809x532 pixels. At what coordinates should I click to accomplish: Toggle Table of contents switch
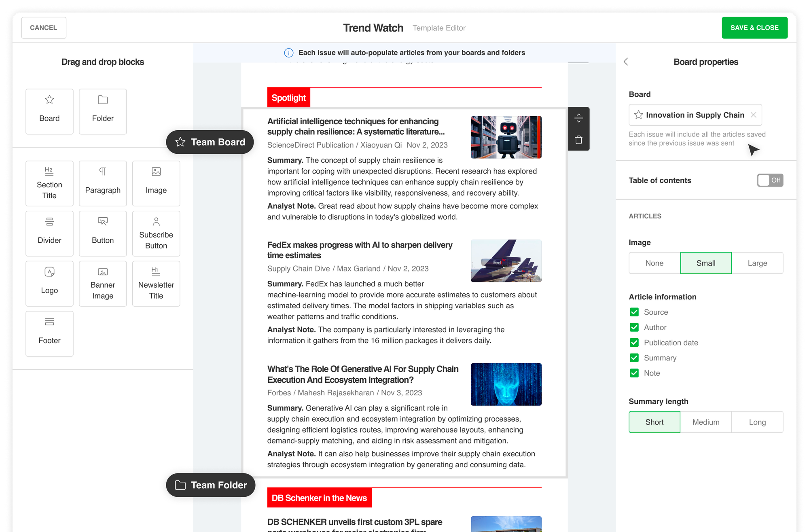(x=770, y=180)
